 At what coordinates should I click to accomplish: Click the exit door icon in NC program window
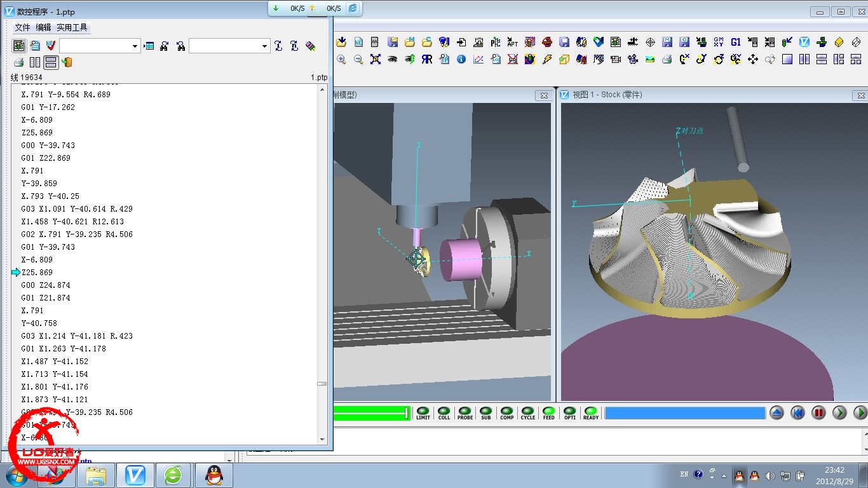coord(67,62)
